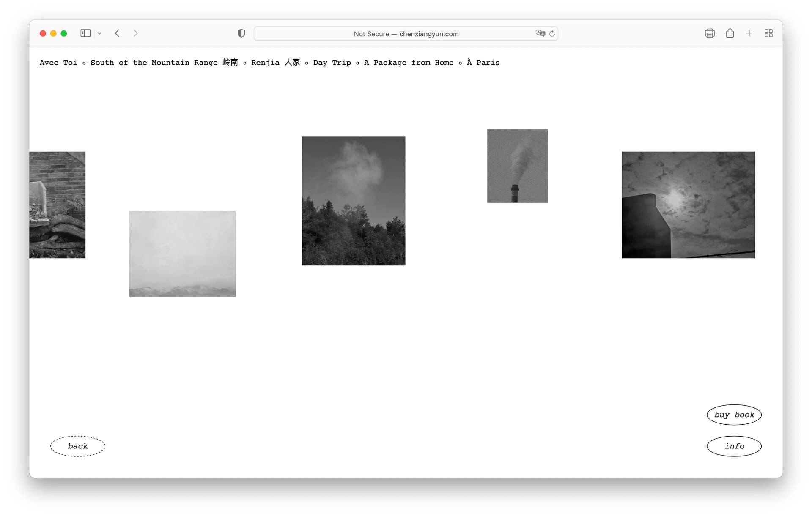
Task: Click the print icon in the toolbar
Action: (x=709, y=33)
